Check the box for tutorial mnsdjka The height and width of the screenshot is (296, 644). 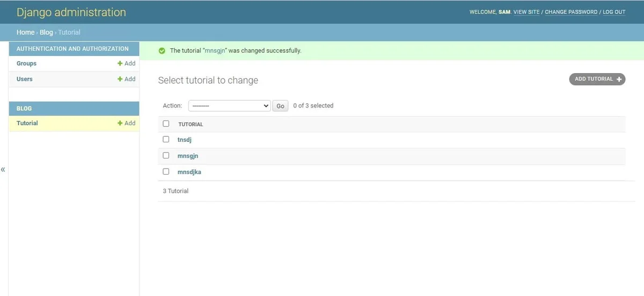(166, 171)
